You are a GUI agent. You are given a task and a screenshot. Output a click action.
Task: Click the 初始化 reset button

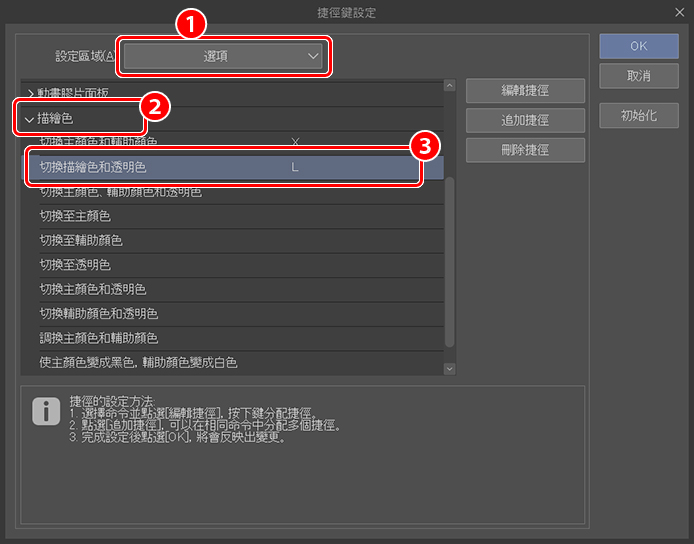coord(639,115)
